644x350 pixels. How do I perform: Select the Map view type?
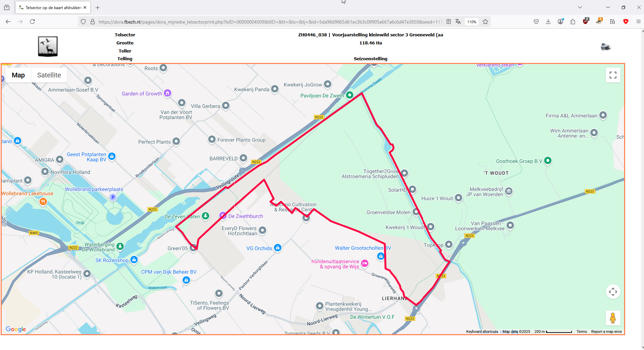pyautogui.click(x=18, y=75)
